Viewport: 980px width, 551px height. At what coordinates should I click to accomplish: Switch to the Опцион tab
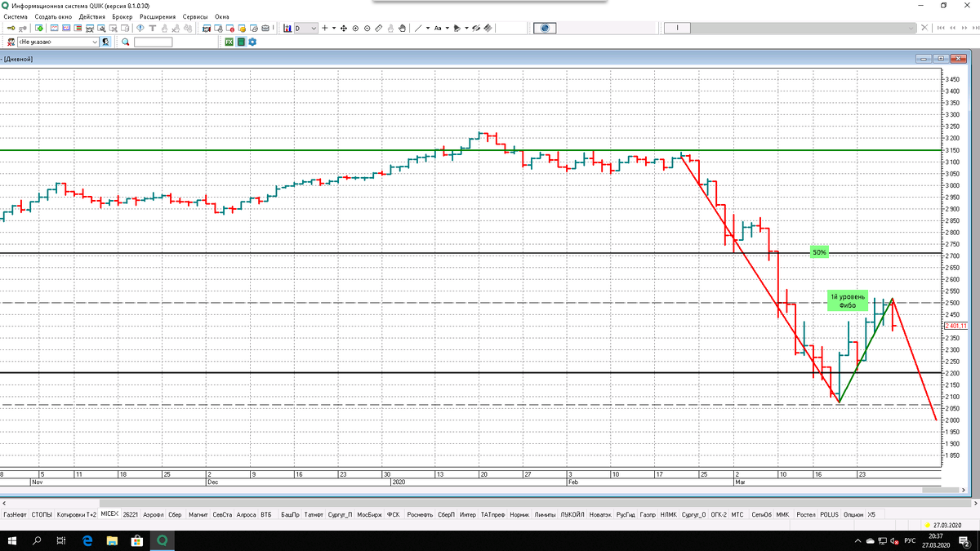click(853, 515)
